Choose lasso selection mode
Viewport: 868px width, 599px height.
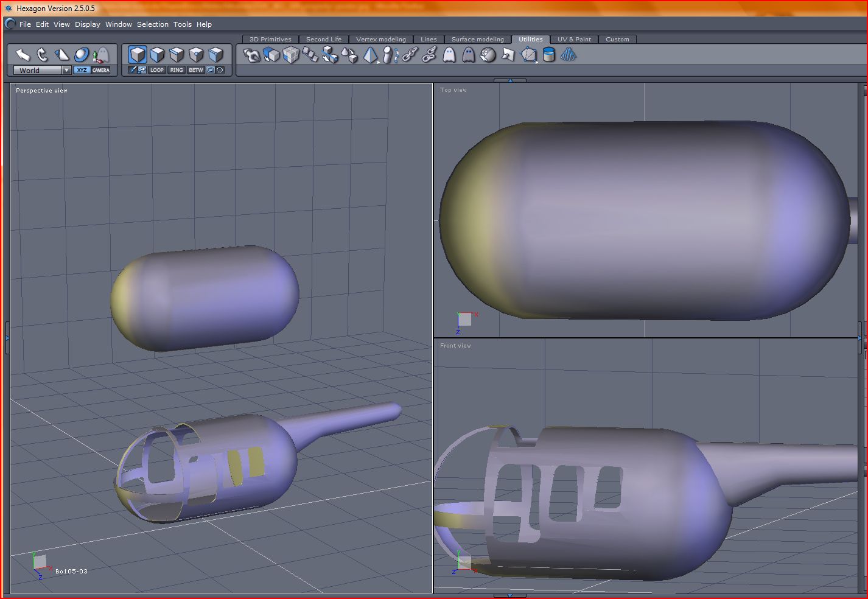[x=220, y=70]
